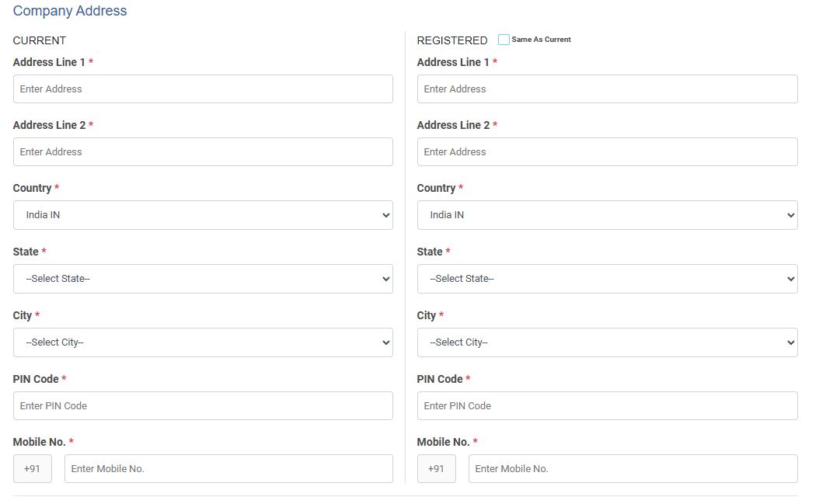The width and height of the screenshot is (826, 504).
Task: Check the Same As Current checkbox
Action: (504, 40)
